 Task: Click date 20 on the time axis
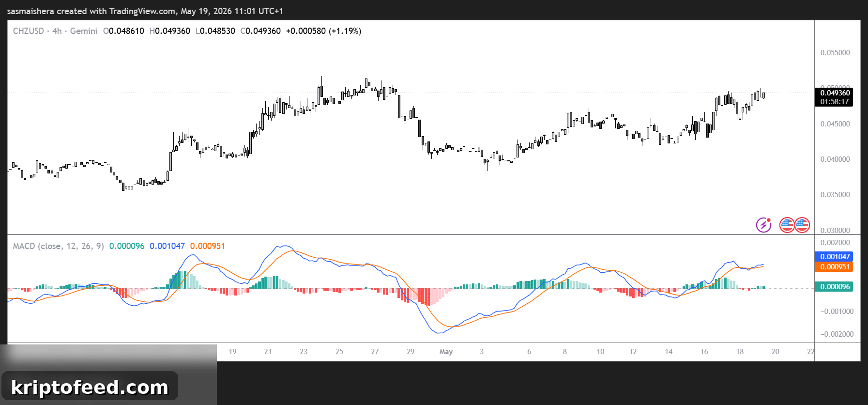(x=776, y=352)
